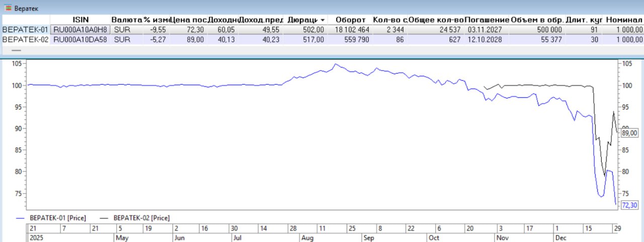Select the ВЕРАТЕК-02 row
This screenshot has width=644, height=242.
tap(26, 39)
